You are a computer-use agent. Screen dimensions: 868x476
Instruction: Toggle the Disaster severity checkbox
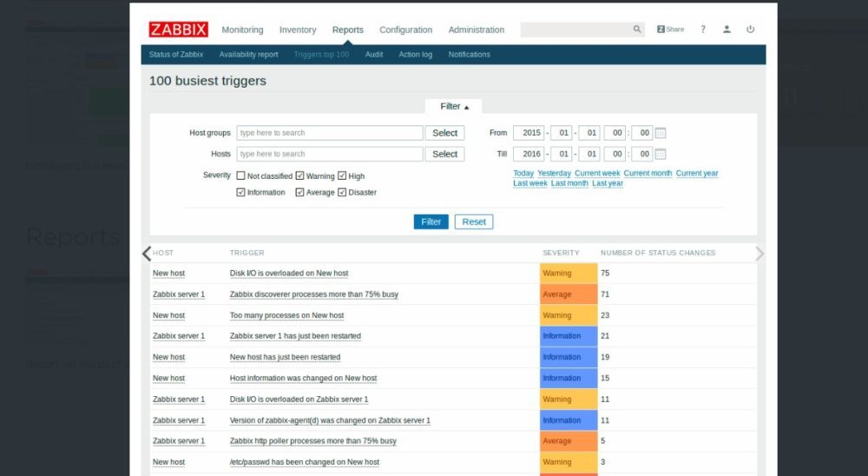click(342, 192)
